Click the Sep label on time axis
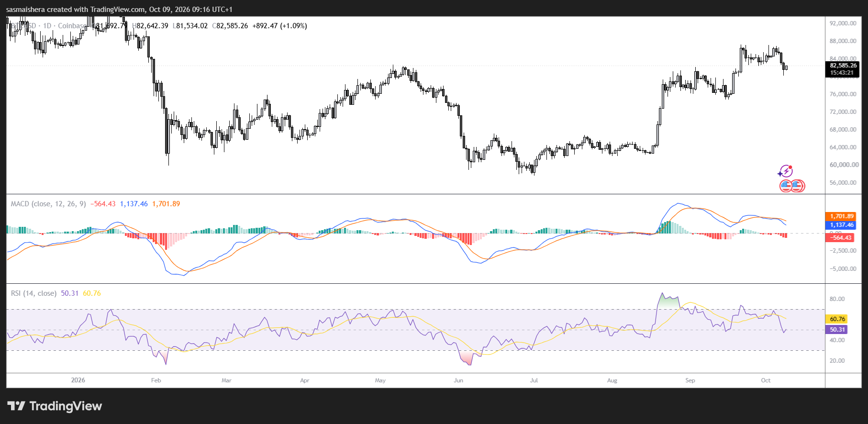Screen dimensions: 868x424 (690, 380)
